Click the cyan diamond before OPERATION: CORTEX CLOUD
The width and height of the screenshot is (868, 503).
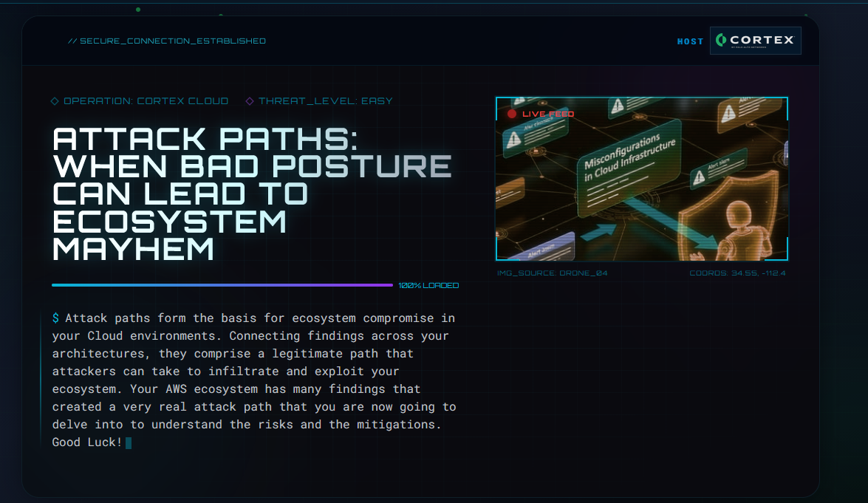click(x=55, y=101)
